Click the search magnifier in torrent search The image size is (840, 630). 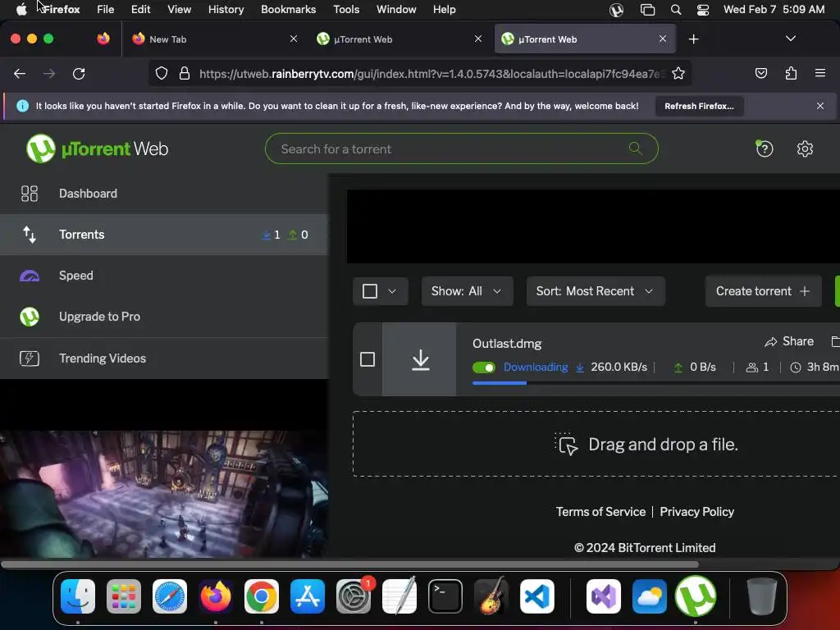point(636,148)
